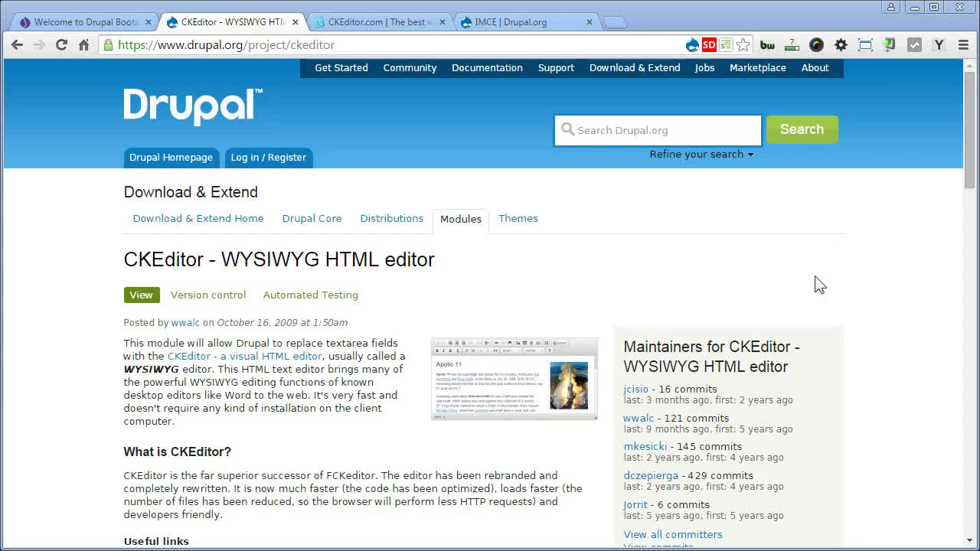Open maintainer mkesicki's profile link
This screenshot has width=980, height=551.
point(645,447)
